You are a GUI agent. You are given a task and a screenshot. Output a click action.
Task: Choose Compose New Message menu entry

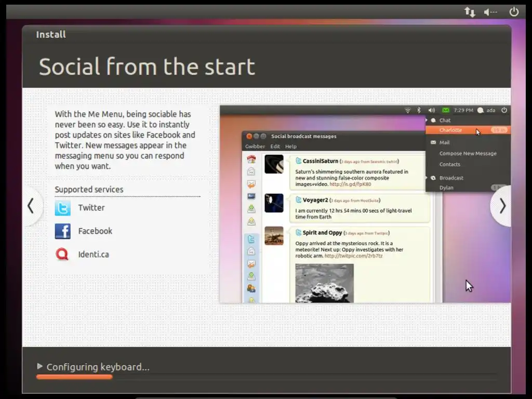pos(468,153)
